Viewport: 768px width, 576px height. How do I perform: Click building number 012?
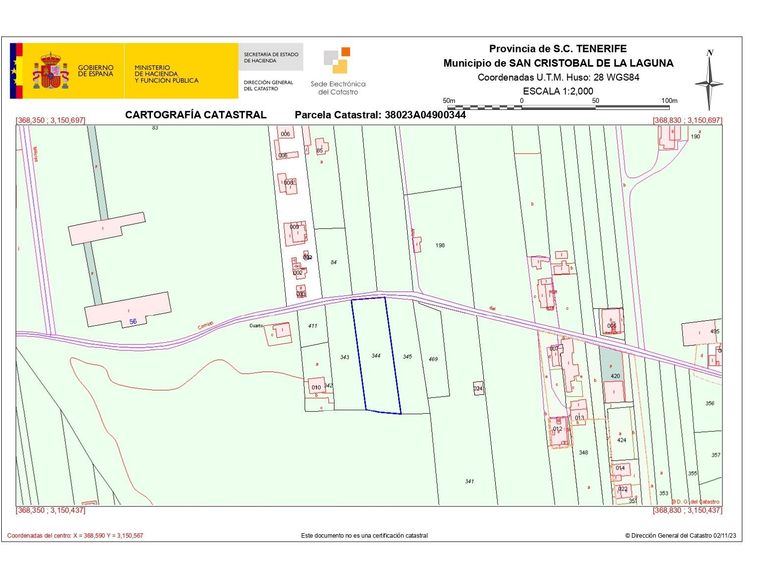[557, 429]
